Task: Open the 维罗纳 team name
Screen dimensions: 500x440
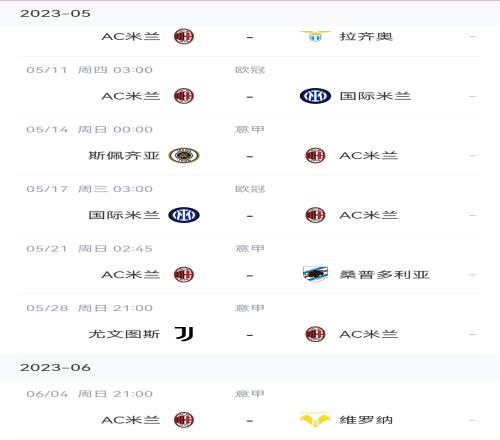Action: [x=366, y=420]
